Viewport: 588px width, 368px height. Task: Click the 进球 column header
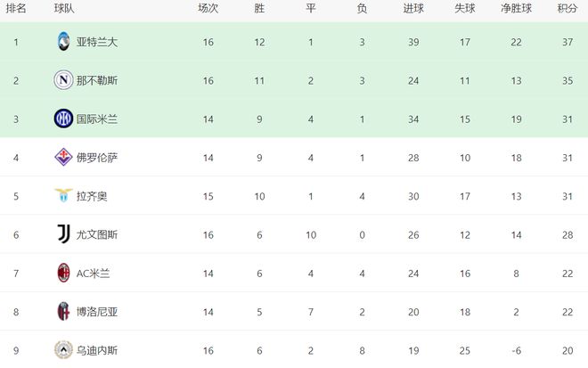click(x=413, y=8)
